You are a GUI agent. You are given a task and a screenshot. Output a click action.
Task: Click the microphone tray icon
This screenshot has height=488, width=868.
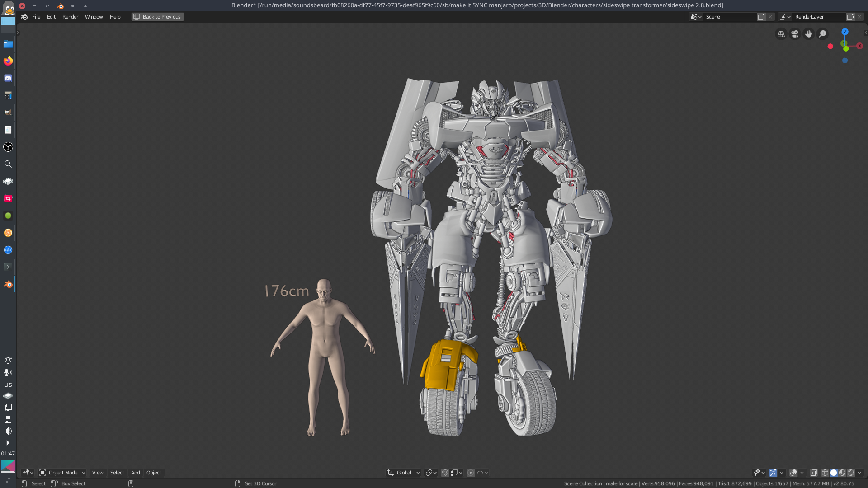[8, 372]
